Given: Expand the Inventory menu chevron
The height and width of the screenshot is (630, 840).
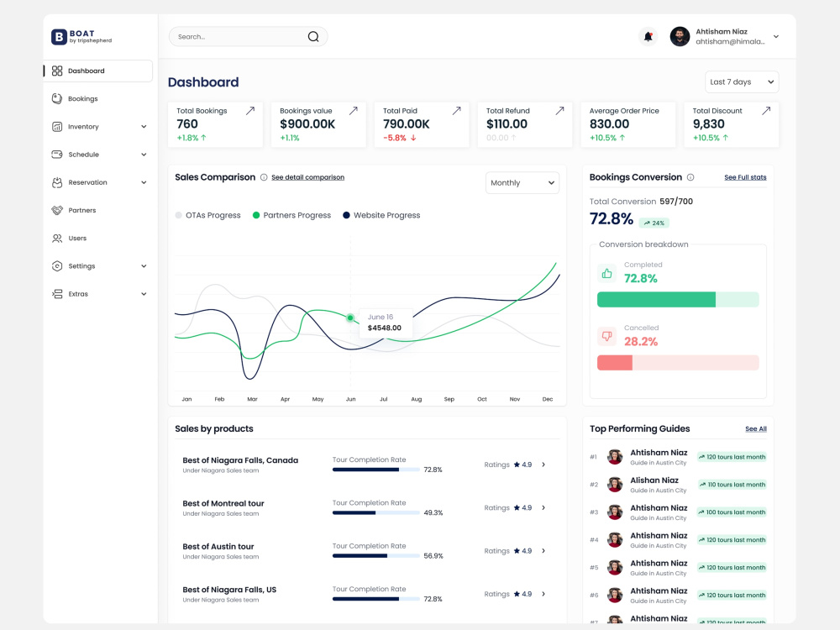Looking at the screenshot, I should (144, 127).
